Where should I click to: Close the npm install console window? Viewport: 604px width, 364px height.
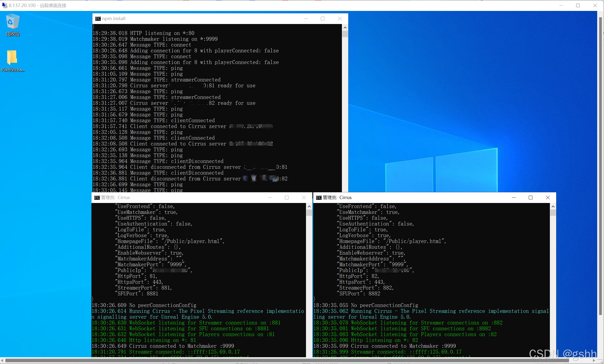point(340,19)
